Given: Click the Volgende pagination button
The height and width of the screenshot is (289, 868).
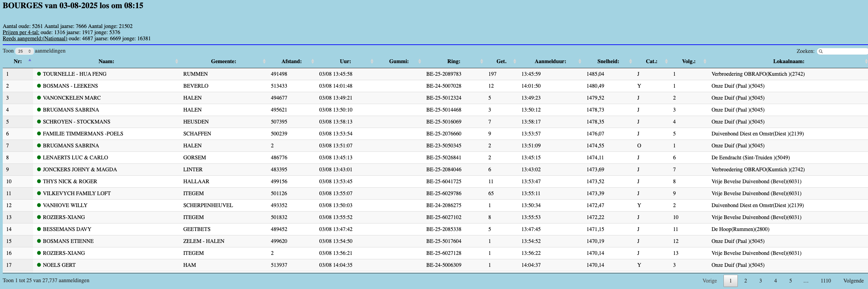Looking at the screenshot, I should click(x=853, y=281).
